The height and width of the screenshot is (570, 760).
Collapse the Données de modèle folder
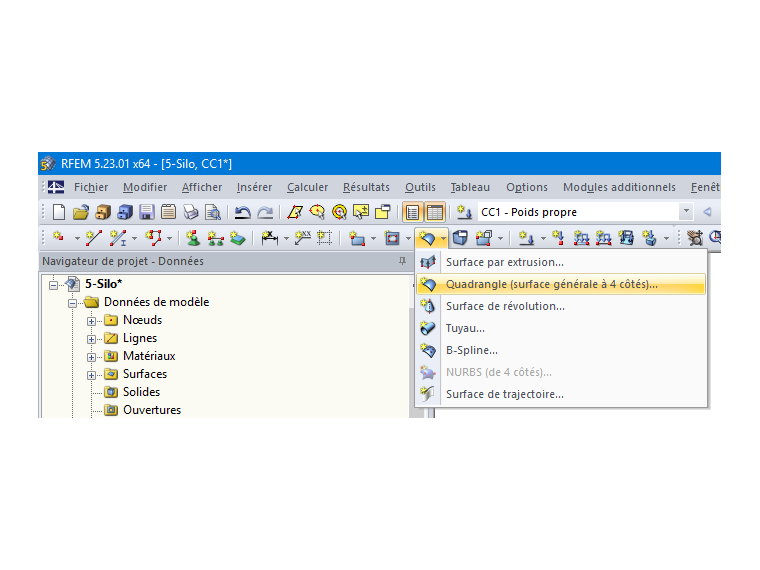click(72, 303)
